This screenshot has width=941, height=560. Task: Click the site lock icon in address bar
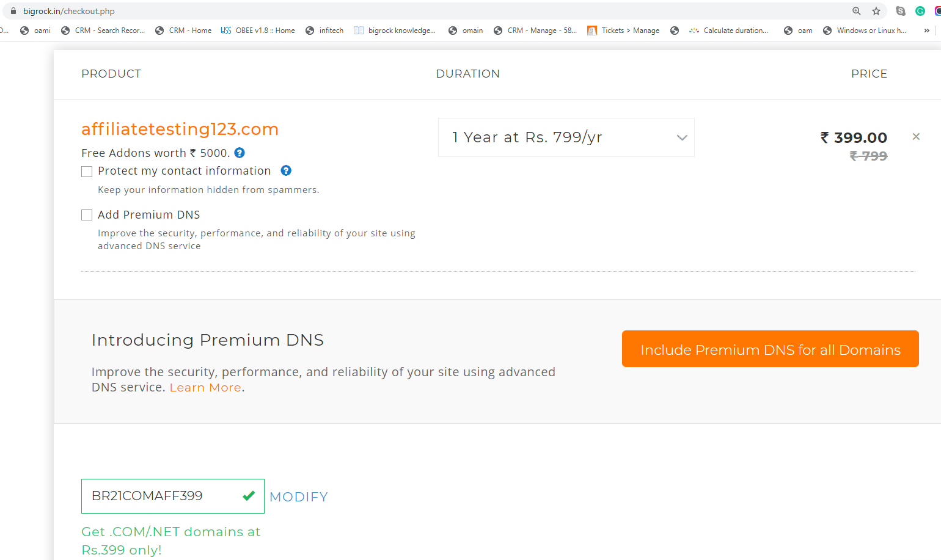click(13, 11)
